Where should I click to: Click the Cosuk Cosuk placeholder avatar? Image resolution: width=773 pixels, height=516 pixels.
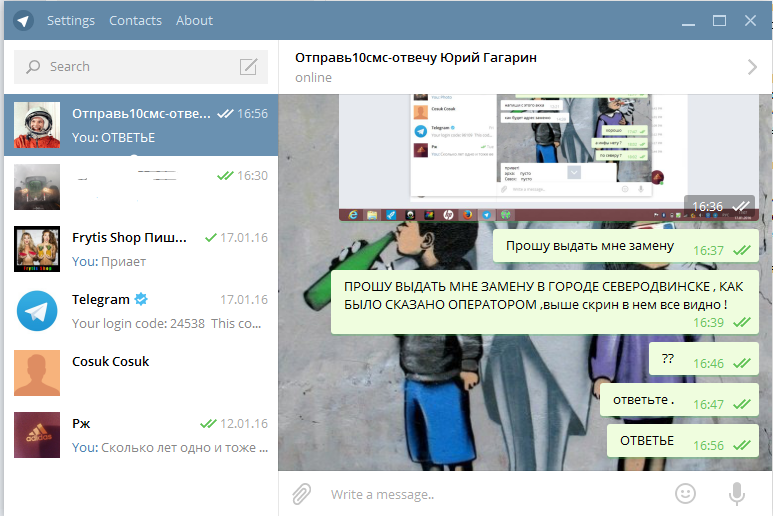coord(37,373)
